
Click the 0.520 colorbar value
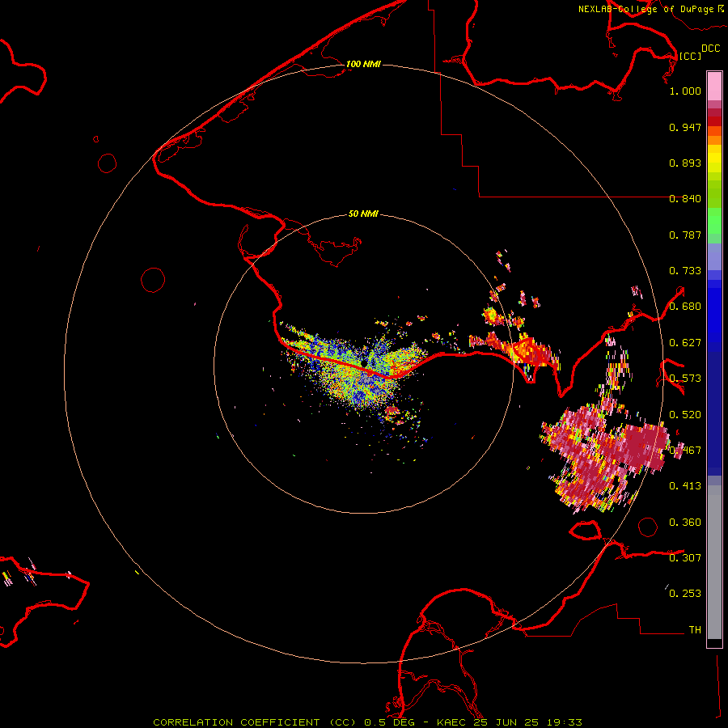[685, 415]
